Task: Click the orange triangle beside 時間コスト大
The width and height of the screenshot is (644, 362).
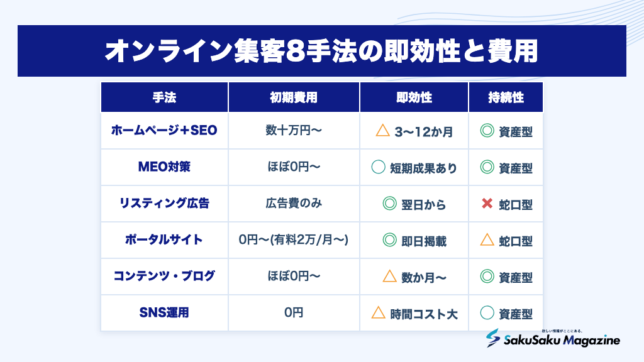Action: pyautogui.click(x=378, y=312)
